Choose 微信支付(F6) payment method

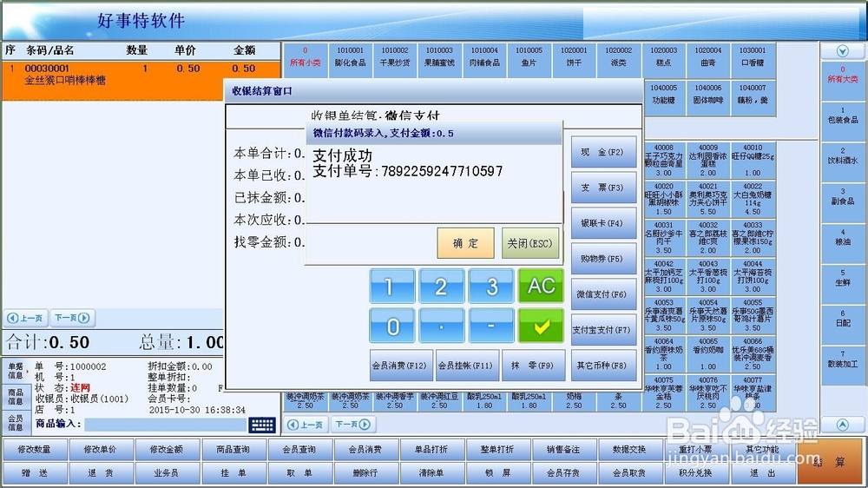603,294
